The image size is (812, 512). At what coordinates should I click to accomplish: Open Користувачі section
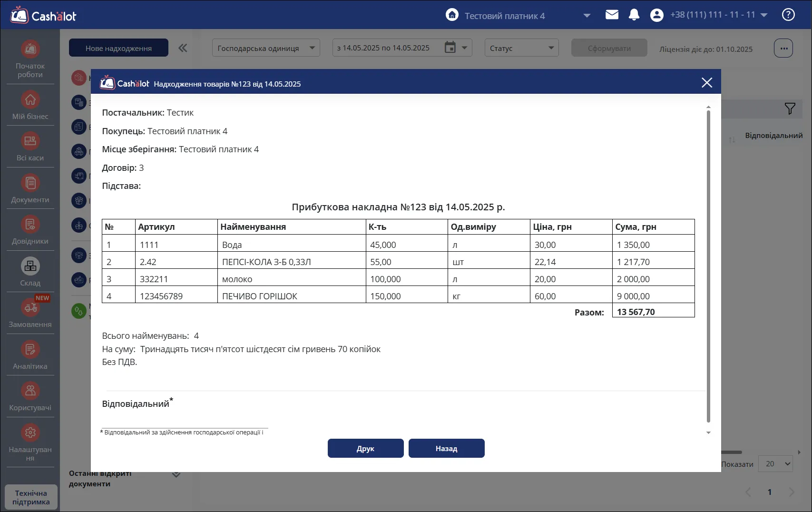point(30,397)
